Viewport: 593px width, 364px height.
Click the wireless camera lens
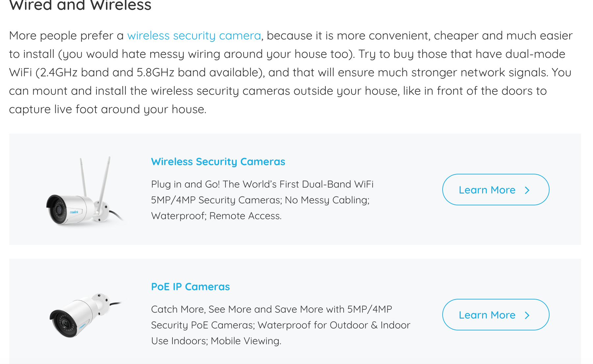(x=59, y=210)
